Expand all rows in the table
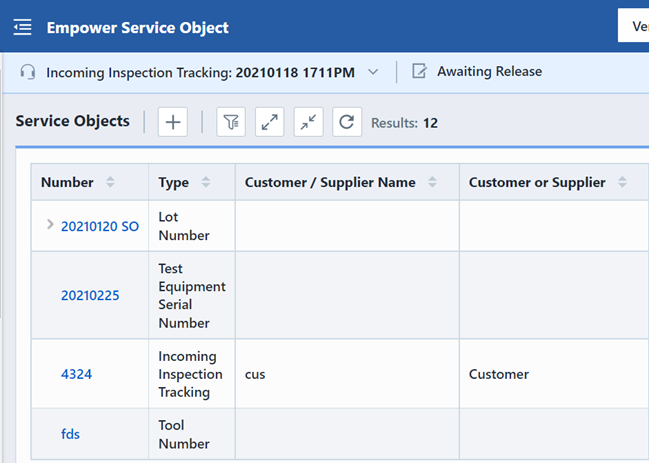649x463 pixels. click(270, 122)
